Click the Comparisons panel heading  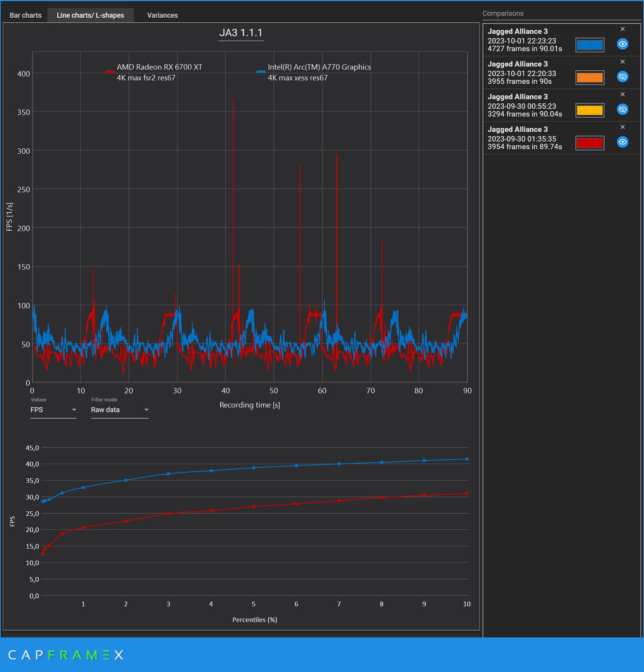coord(503,13)
